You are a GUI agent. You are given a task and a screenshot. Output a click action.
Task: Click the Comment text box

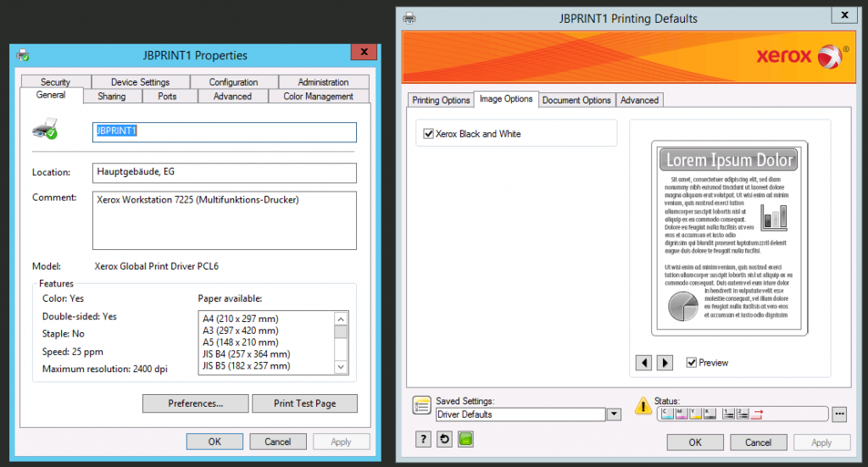coord(224,220)
